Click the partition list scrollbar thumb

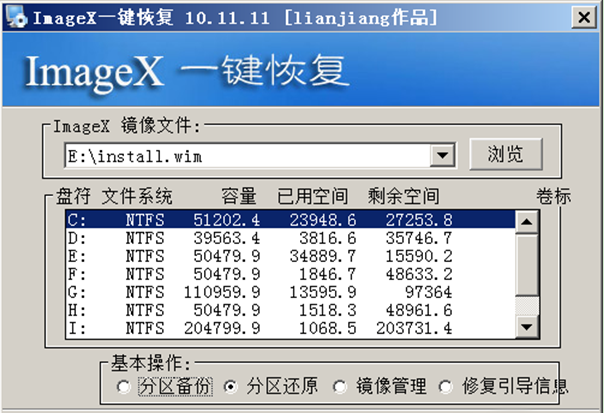pyautogui.click(x=527, y=265)
